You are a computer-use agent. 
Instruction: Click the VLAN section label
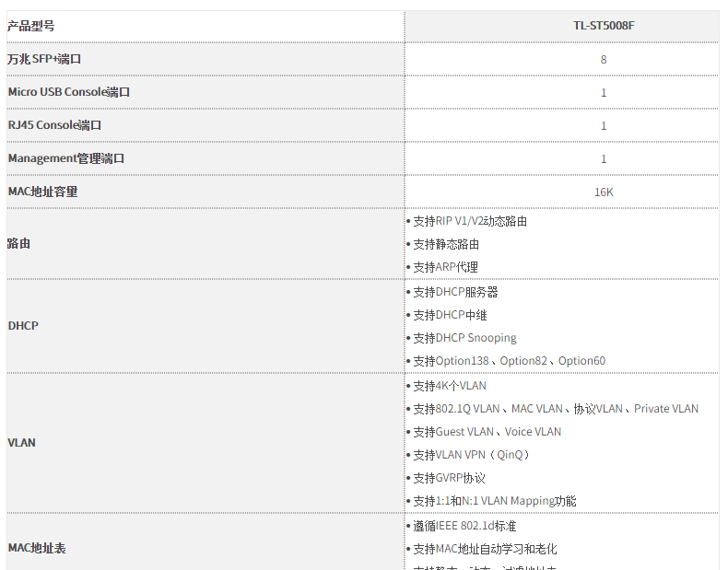(x=21, y=443)
